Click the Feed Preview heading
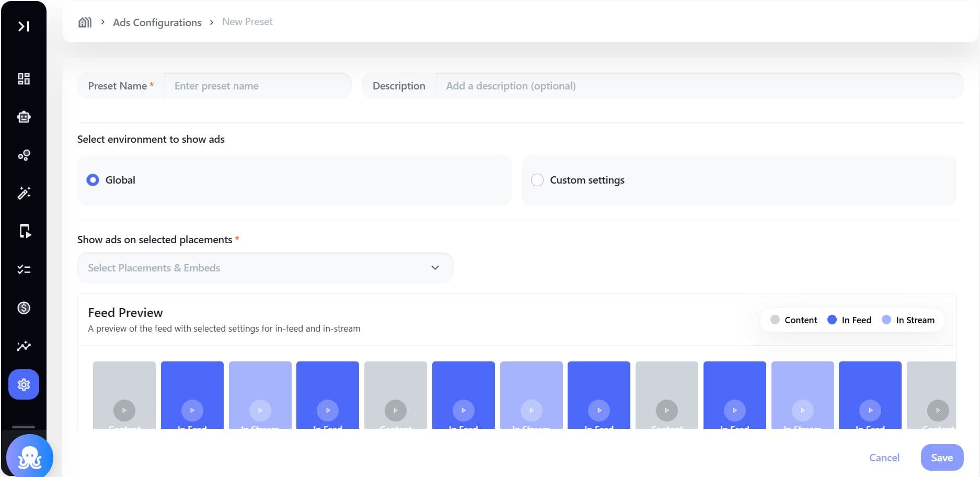 click(125, 313)
